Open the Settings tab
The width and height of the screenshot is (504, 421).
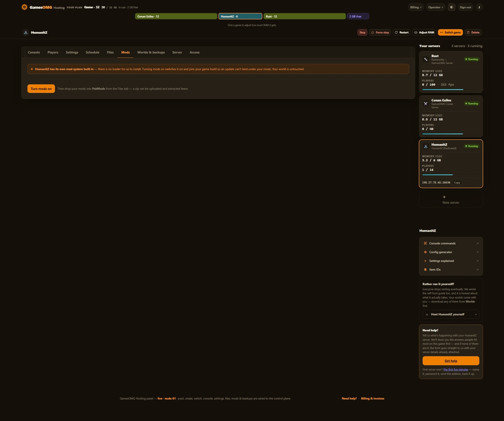pyautogui.click(x=72, y=52)
